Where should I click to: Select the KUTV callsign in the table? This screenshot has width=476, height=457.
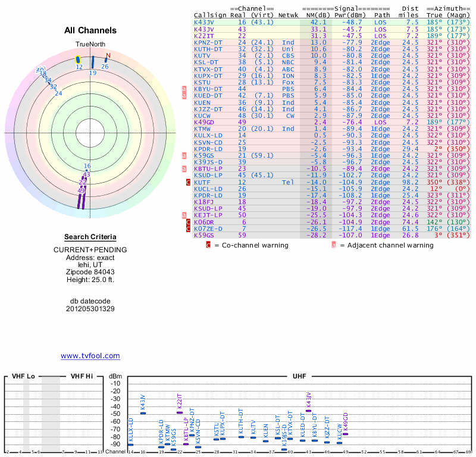point(203,55)
